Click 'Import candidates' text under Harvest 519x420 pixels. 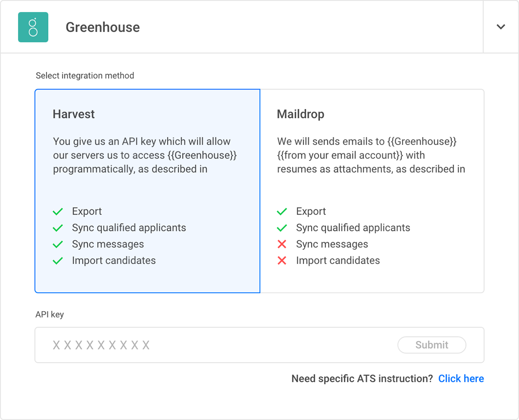click(114, 260)
